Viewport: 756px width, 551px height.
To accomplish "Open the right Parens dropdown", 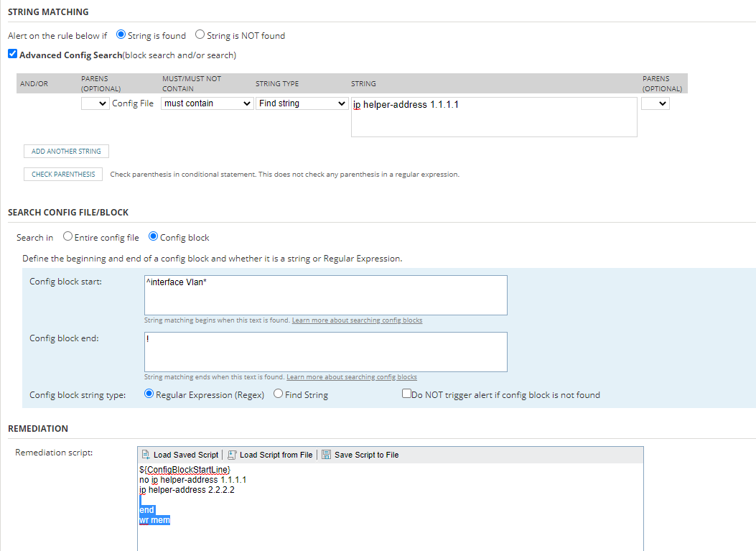I will coord(655,103).
